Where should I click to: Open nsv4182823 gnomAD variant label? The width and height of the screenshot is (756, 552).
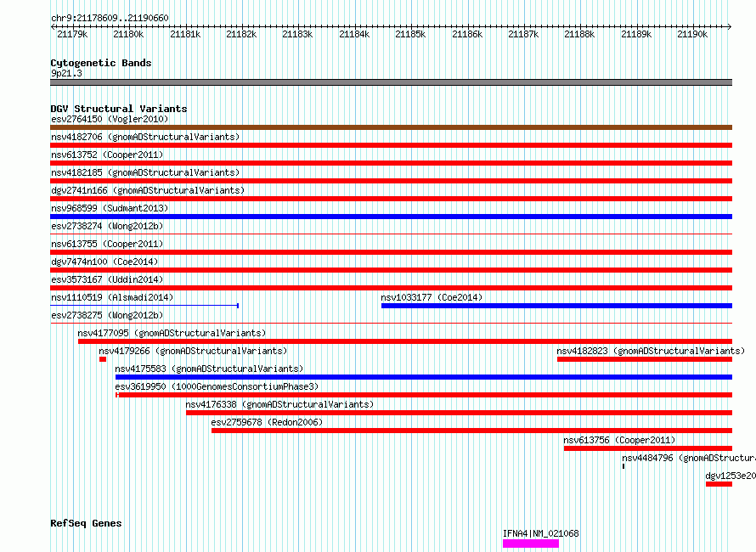pos(651,351)
